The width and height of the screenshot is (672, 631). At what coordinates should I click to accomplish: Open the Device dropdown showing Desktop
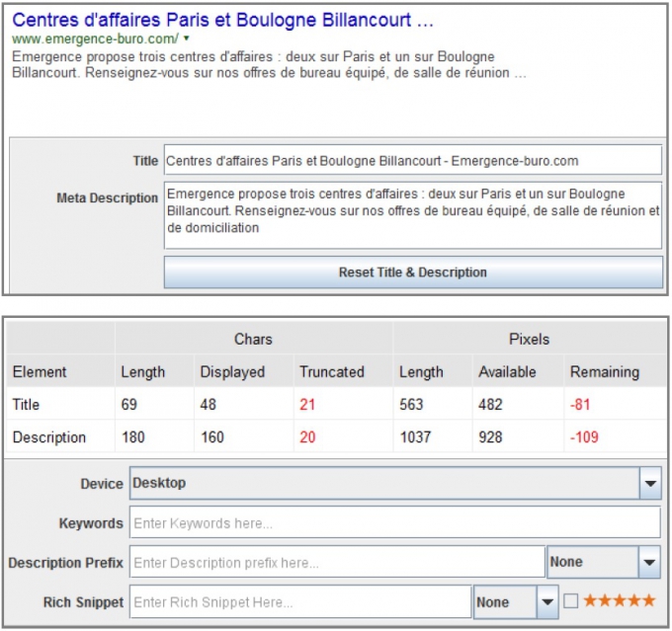pyautogui.click(x=395, y=483)
